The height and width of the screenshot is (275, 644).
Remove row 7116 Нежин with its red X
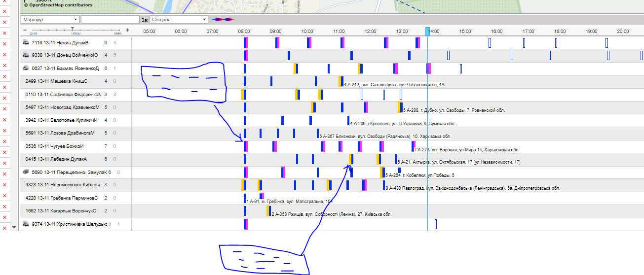coord(5,44)
